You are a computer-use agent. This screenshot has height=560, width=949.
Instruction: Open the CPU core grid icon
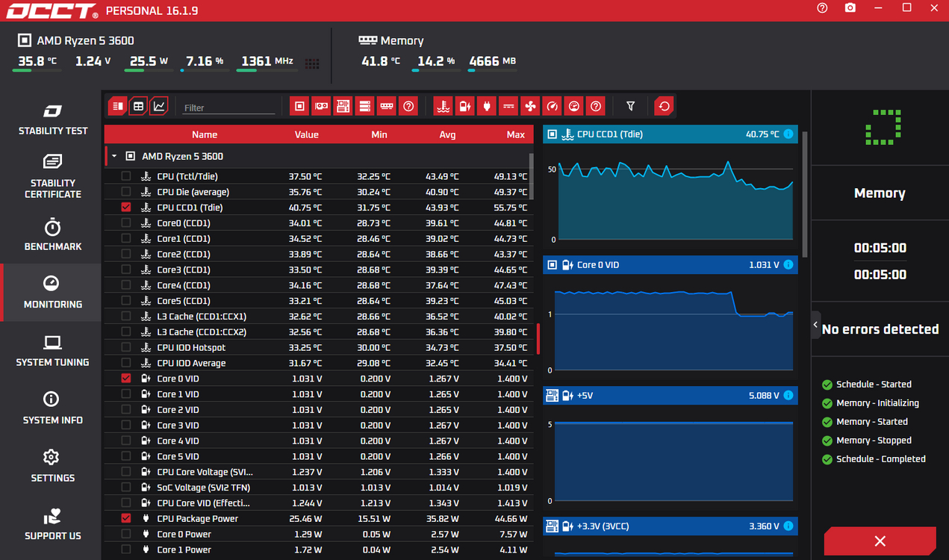(312, 63)
